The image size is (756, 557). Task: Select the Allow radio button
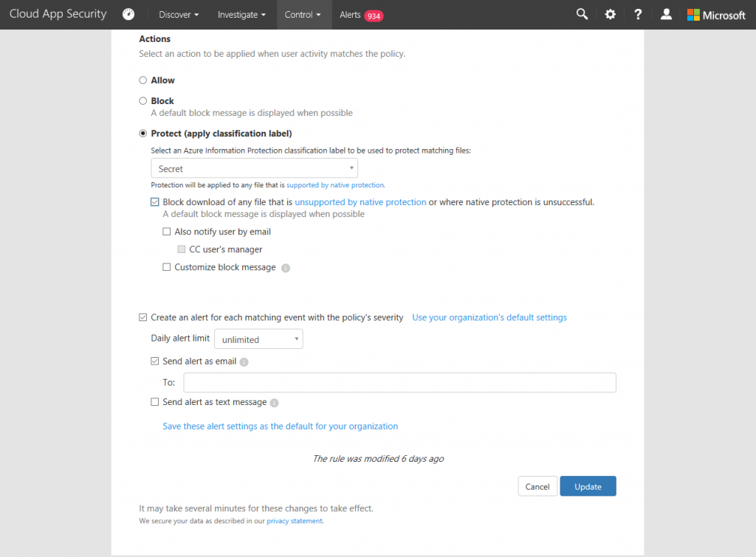point(141,80)
